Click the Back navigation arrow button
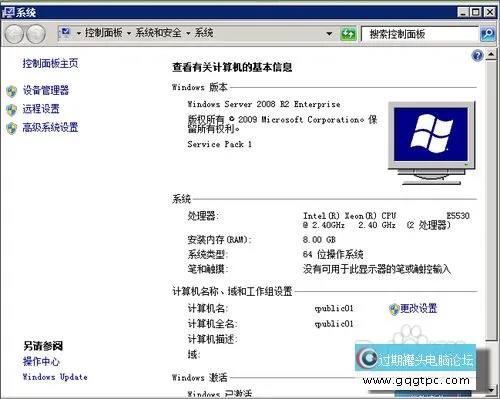The width and height of the screenshot is (500, 399). pos(14,34)
